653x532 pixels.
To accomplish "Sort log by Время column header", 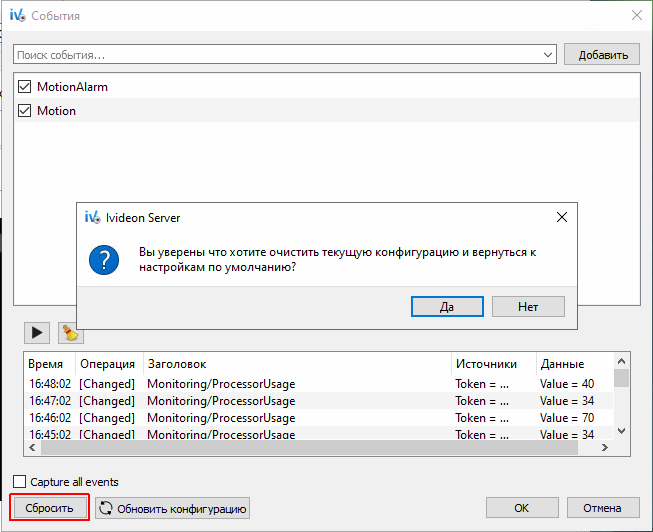I will tap(50, 364).
